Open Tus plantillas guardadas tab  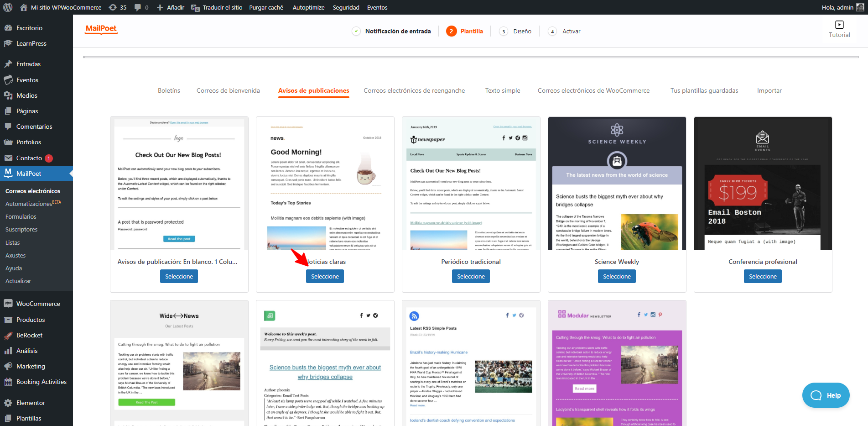(x=704, y=90)
